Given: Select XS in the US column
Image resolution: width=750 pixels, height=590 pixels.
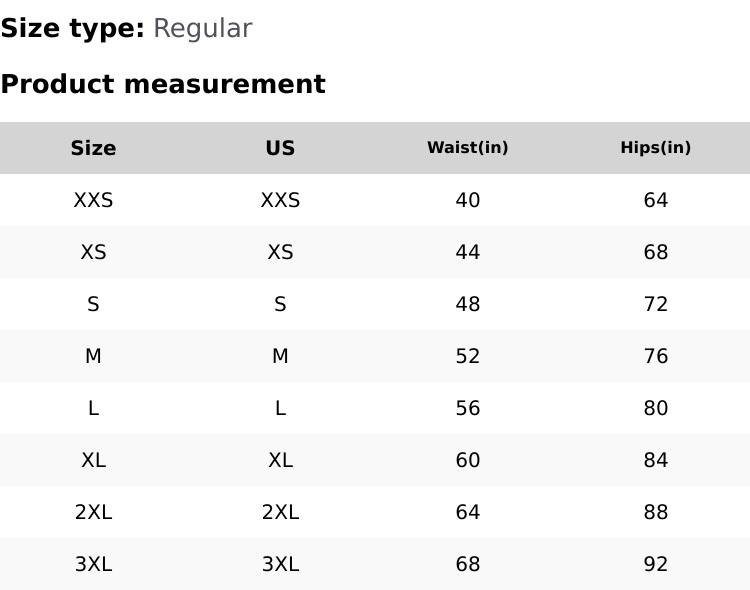Looking at the screenshot, I should point(280,252).
